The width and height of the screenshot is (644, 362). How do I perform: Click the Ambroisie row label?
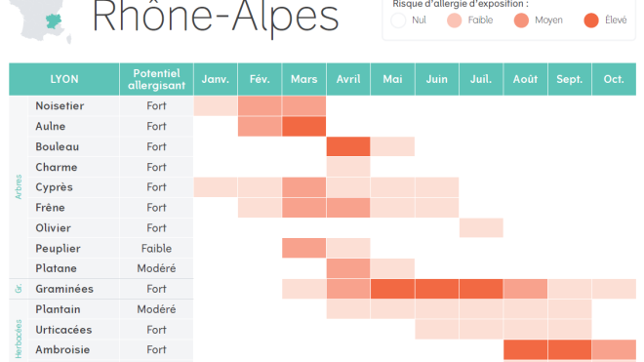pos(62,349)
